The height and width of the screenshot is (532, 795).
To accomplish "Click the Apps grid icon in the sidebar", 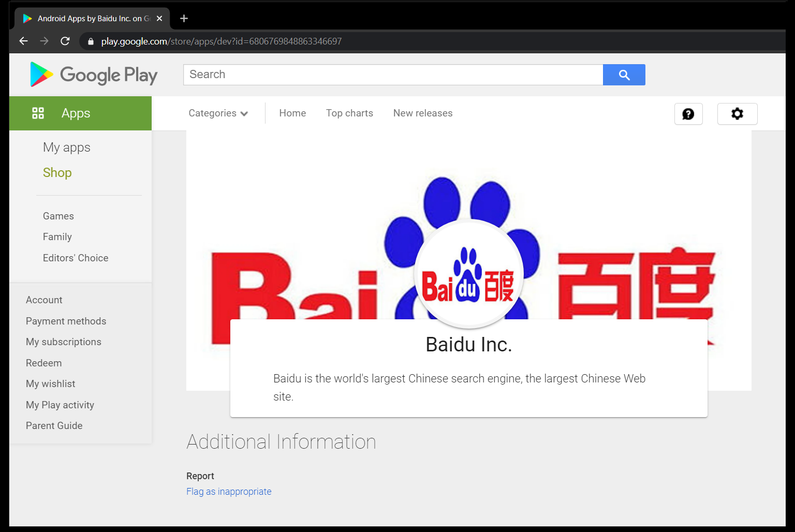I will click(38, 113).
